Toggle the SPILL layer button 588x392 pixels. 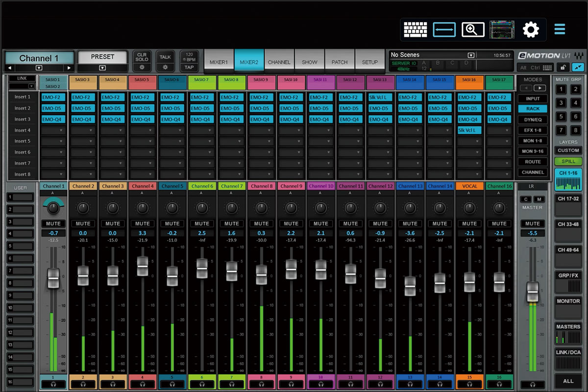[x=568, y=161]
